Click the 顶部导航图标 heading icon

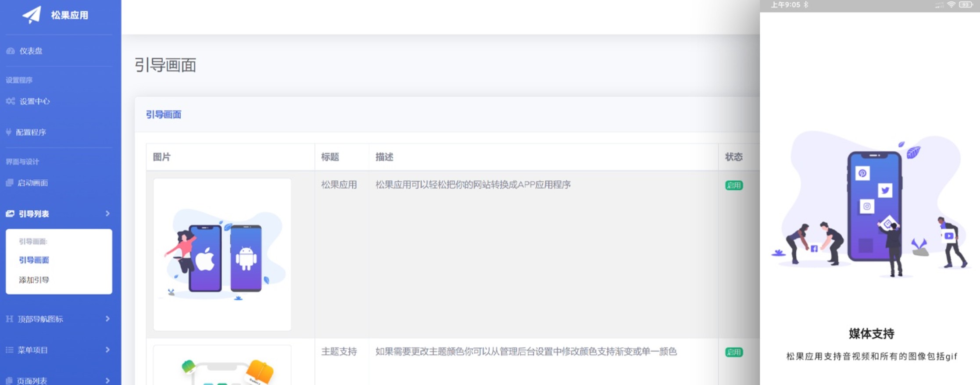pos(10,319)
